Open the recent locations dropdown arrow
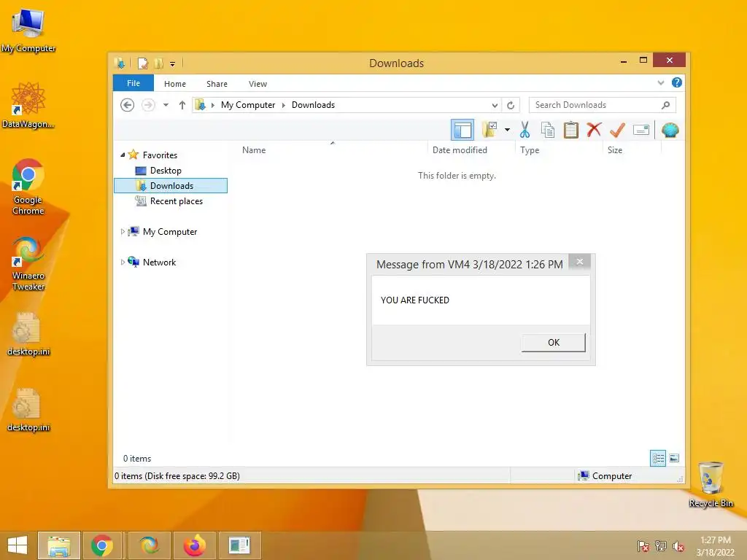747x560 pixels. [166, 105]
